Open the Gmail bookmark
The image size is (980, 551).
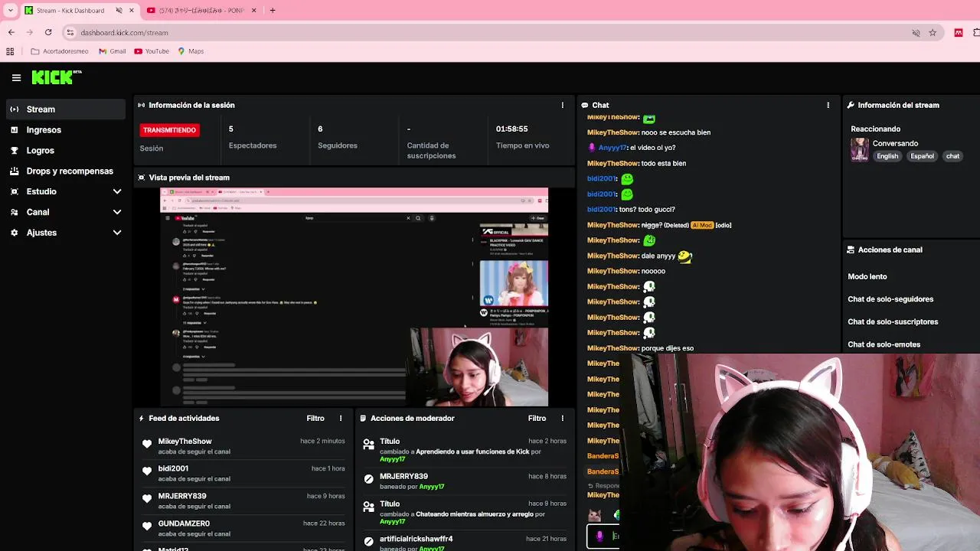click(112, 51)
